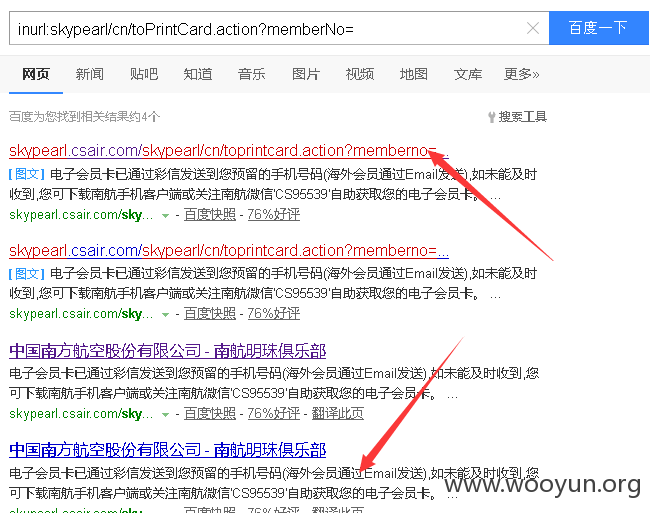
Task: Click 76%好评 rating of first result
Action: point(274,215)
